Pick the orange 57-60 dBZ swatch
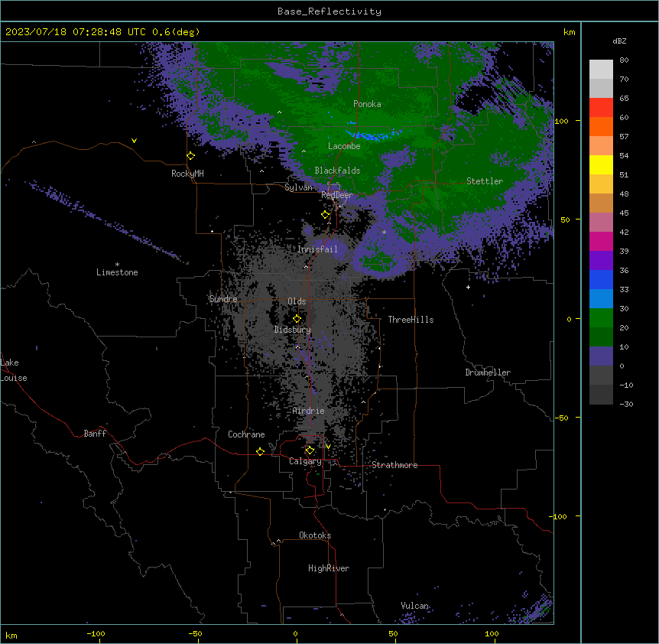This screenshot has height=644, width=659. (601, 126)
